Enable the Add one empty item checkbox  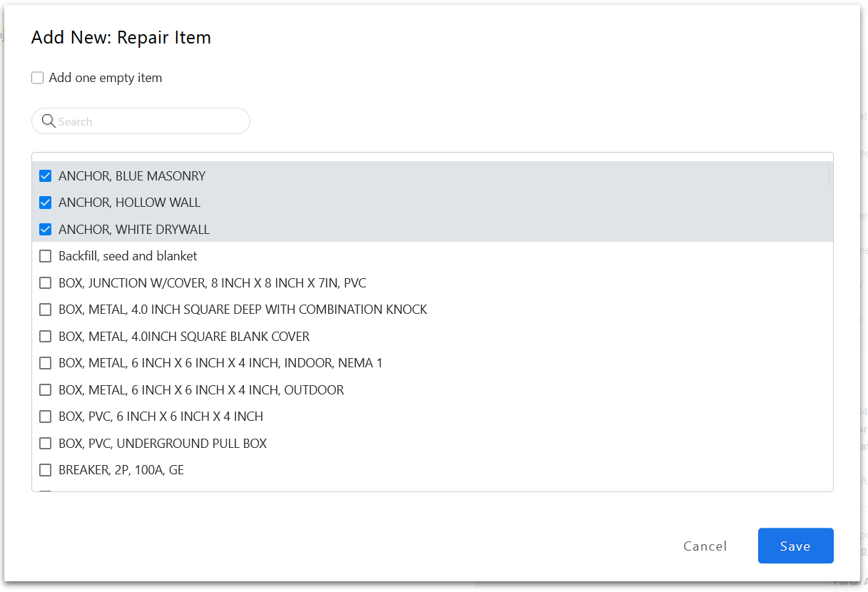tap(38, 78)
